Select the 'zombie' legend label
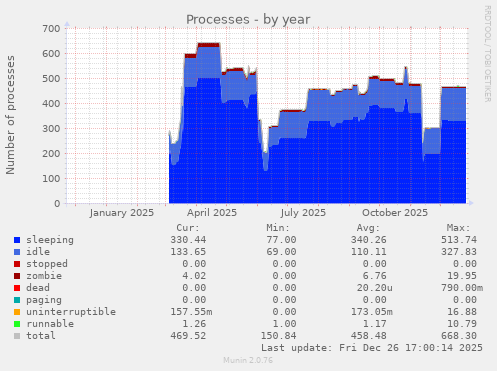The height and width of the screenshot is (371, 497). tap(44, 276)
